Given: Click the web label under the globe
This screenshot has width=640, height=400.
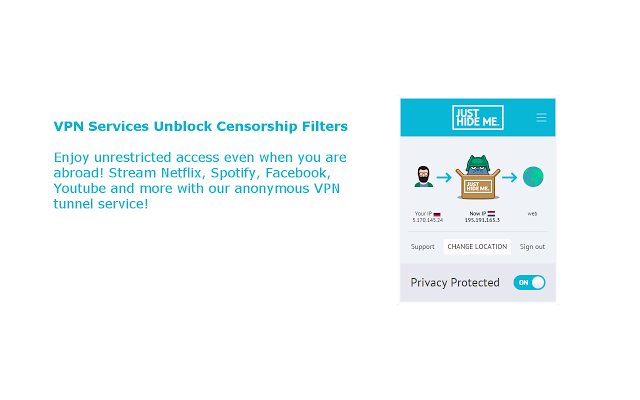Looking at the screenshot, I should (x=532, y=213).
